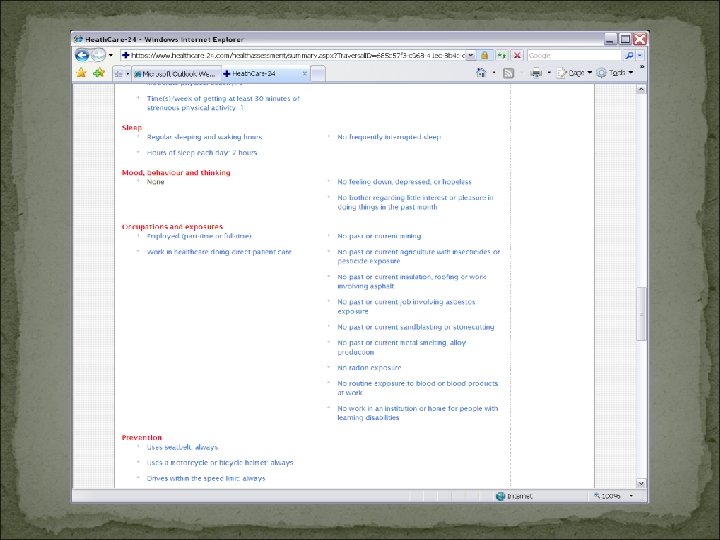Image resolution: width=720 pixels, height=540 pixels.
Task: Click 'Work in healthcare doing direct patient care'
Action: click(219, 252)
